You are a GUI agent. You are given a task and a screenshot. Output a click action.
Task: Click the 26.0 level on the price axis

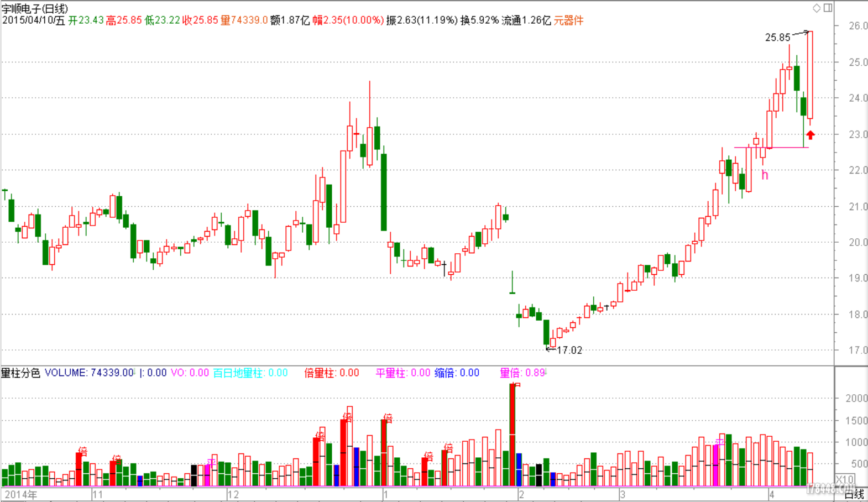click(x=858, y=26)
